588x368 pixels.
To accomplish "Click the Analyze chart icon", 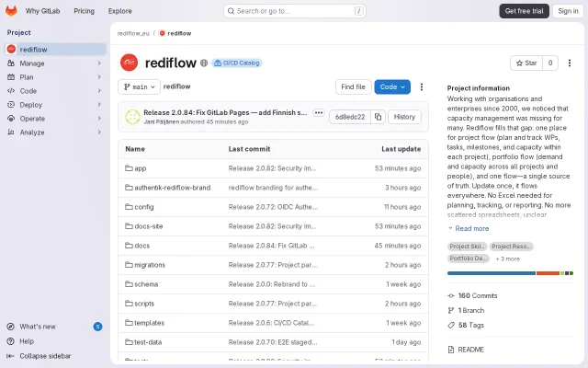I will pyautogui.click(x=11, y=132).
